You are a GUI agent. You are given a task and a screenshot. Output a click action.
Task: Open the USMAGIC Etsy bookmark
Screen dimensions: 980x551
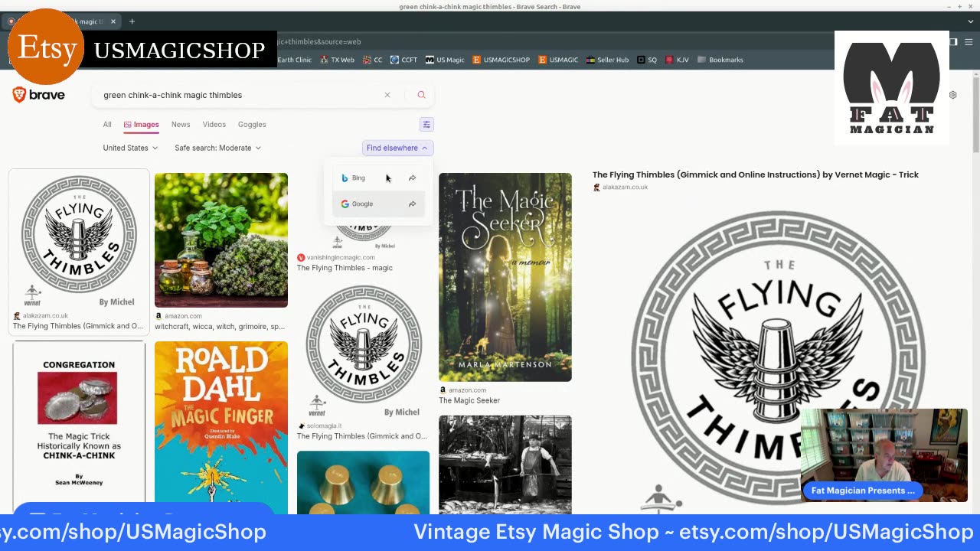[558, 60]
